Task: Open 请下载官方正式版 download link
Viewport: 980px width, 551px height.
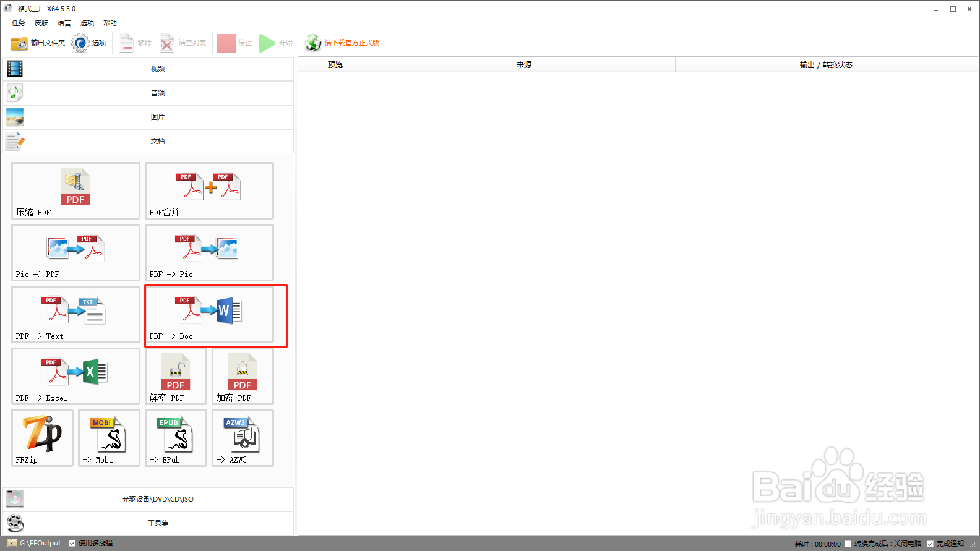Action: [x=342, y=43]
